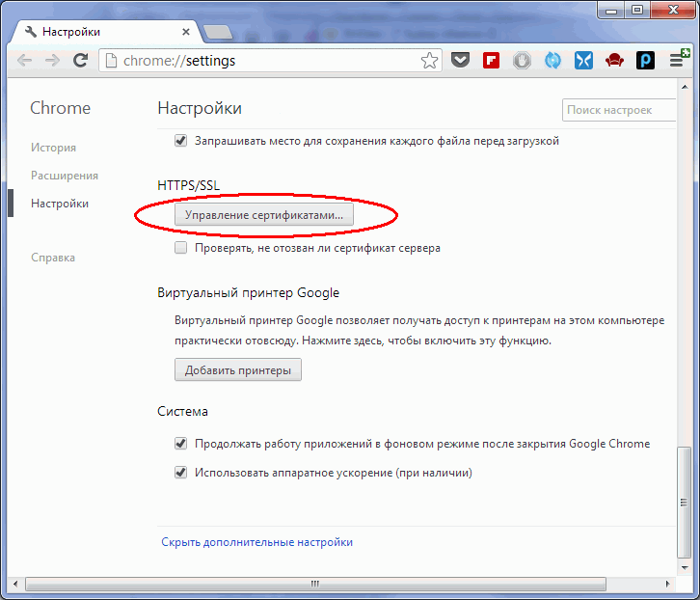This screenshot has width=700, height=600.
Task: Open 'История' in the left sidebar
Action: tap(53, 148)
